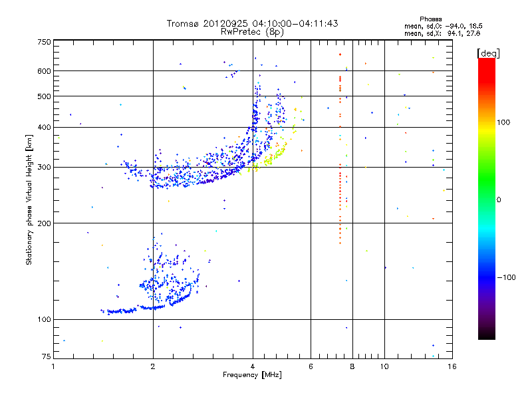The width and height of the screenshot is (532, 399).
Task: Click the colorbar tick label '0'
Action: (499, 200)
